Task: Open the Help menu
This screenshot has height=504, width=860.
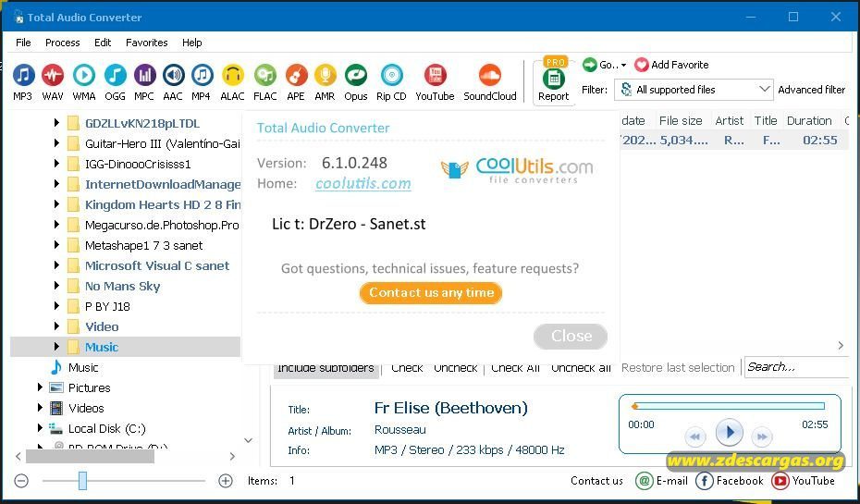Action: (192, 43)
